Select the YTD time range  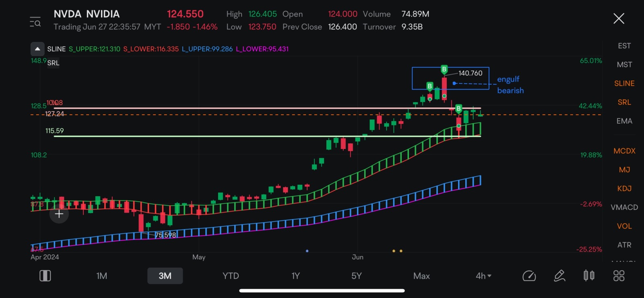231,276
